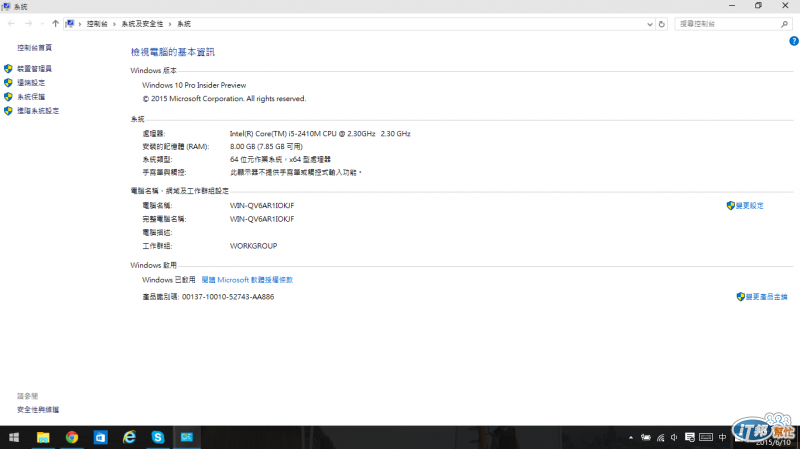
Task: Select product ID 00137-10010-52743-AA886
Action: pyautogui.click(x=228, y=297)
